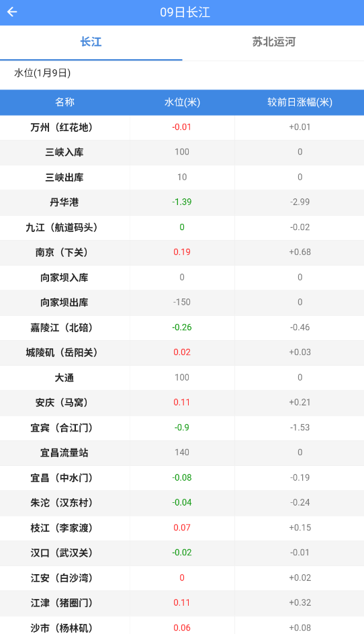Viewport: 364px width, 634px height.
Task: Click 向家坝出库 water level -150
Action: [182, 302]
